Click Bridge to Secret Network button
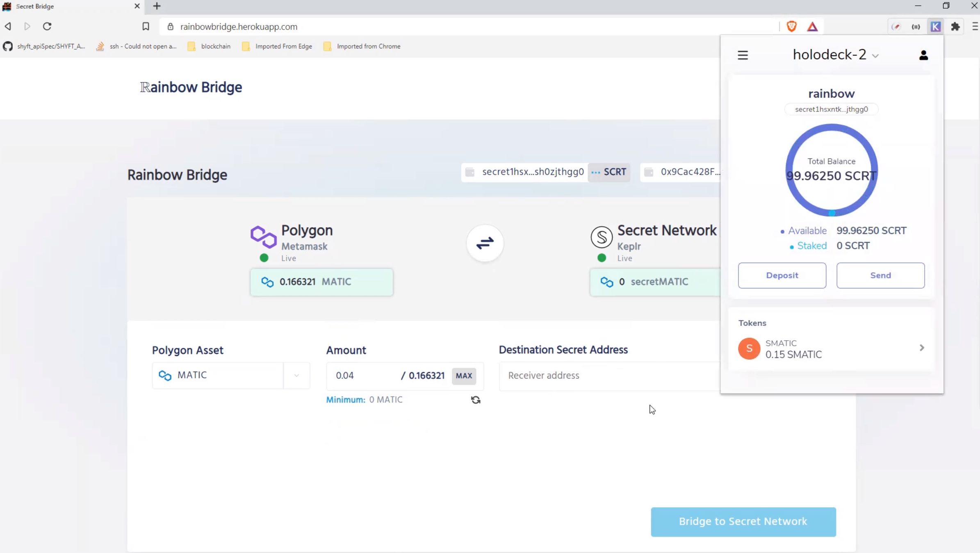The width and height of the screenshot is (980, 553). (743, 522)
